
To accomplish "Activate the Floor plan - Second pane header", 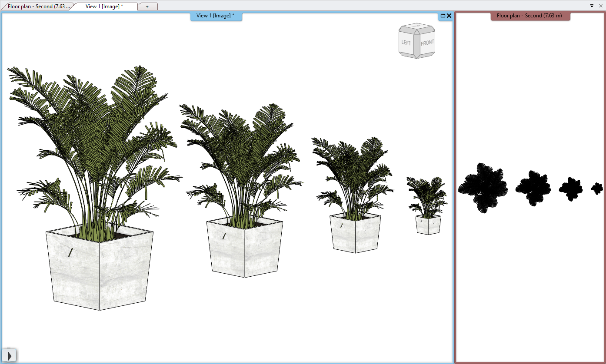I will tap(529, 16).
